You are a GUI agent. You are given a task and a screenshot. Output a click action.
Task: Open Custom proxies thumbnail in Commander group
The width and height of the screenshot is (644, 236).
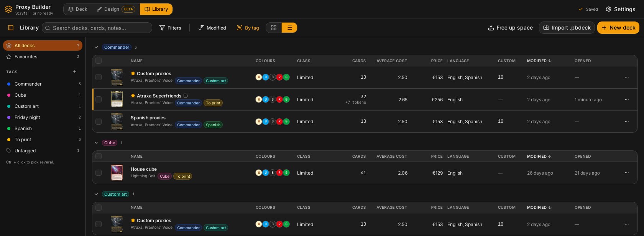117,77
